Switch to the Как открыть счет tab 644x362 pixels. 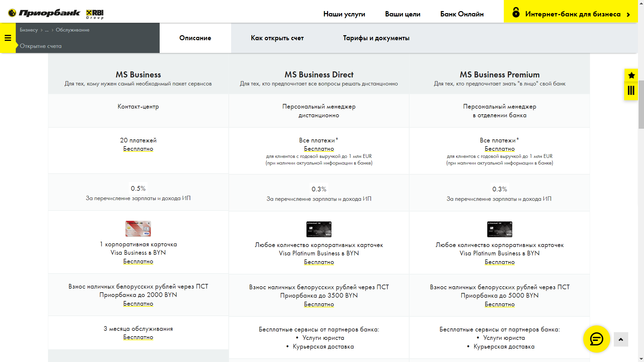[x=277, y=38]
